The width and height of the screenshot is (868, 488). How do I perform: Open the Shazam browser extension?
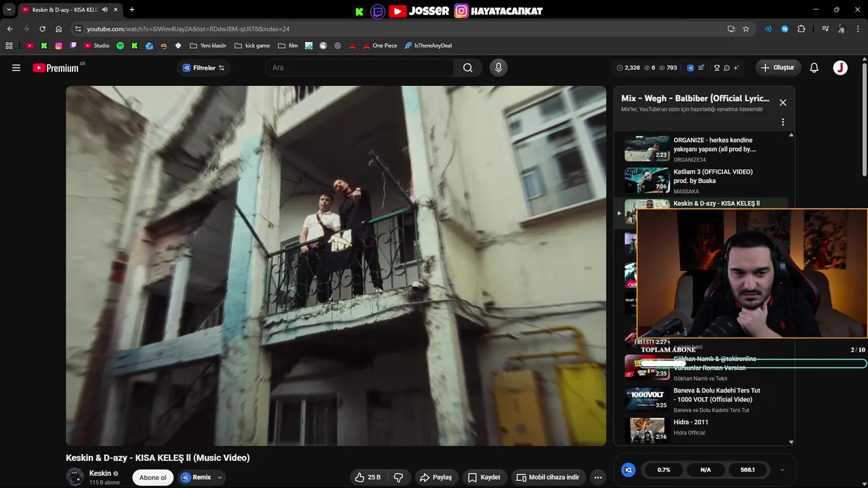click(785, 29)
